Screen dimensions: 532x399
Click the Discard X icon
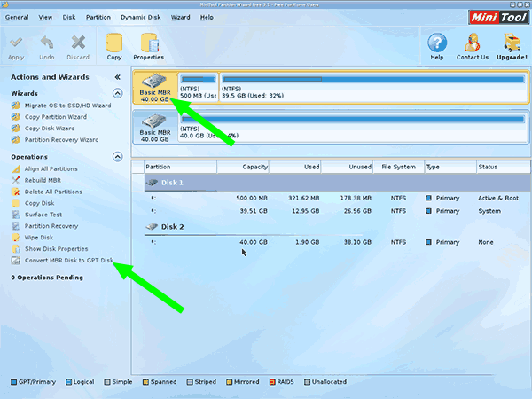[x=78, y=43]
